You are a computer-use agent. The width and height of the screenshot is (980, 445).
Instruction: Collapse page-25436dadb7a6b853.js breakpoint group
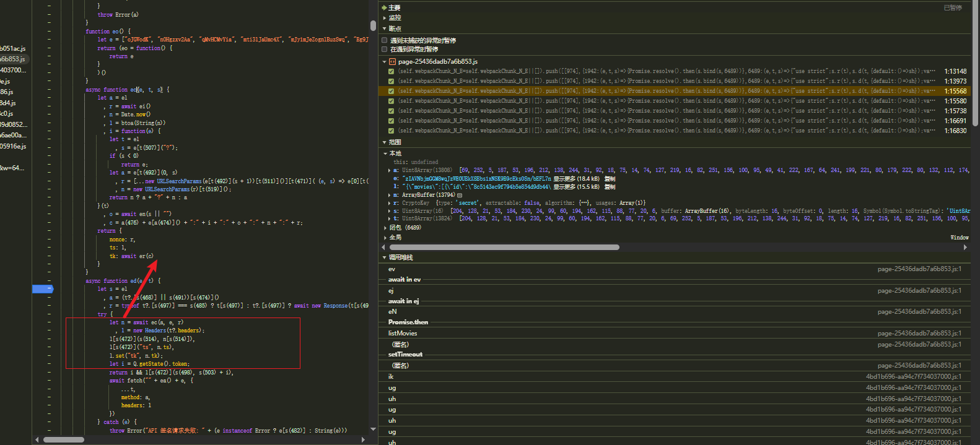point(385,61)
